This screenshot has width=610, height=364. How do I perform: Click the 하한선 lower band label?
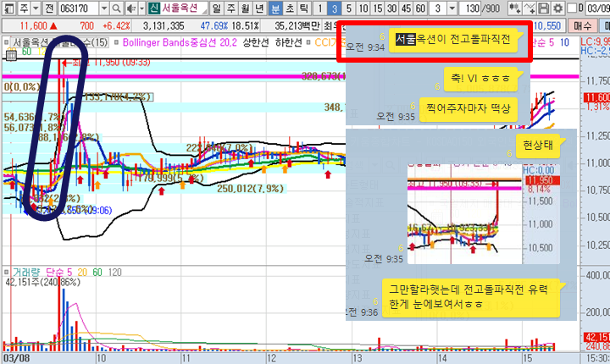(x=288, y=42)
